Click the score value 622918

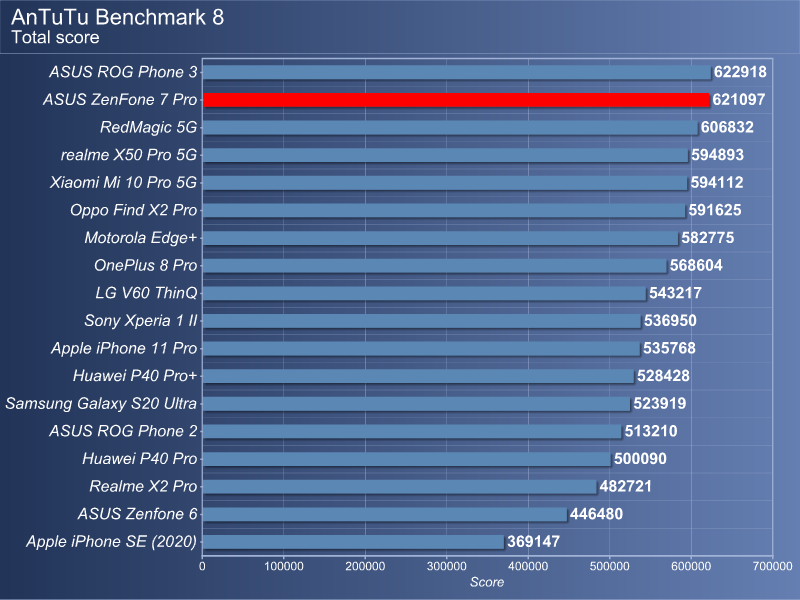click(x=740, y=72)
